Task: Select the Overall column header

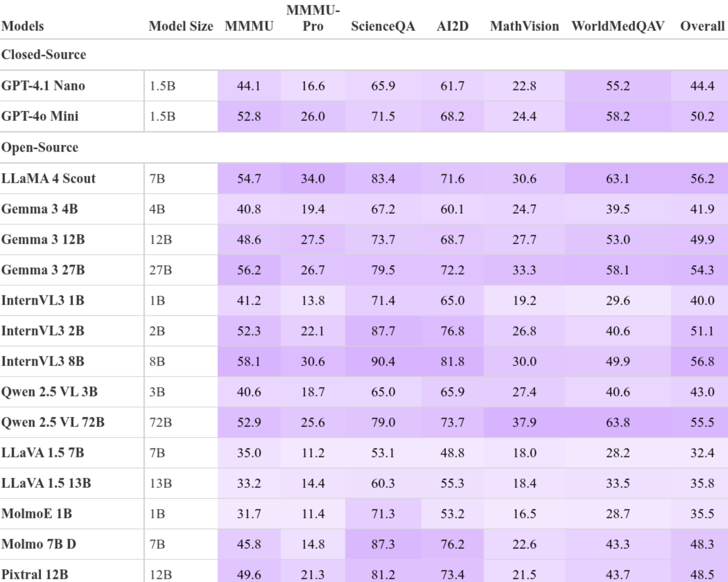Action: click(x=702, y=26)
